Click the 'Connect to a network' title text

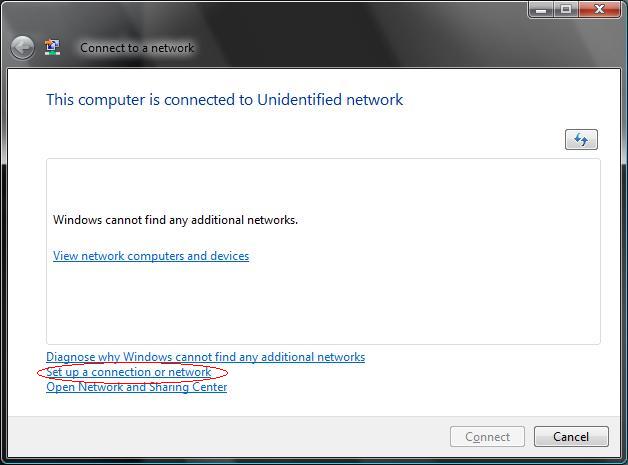137,48
